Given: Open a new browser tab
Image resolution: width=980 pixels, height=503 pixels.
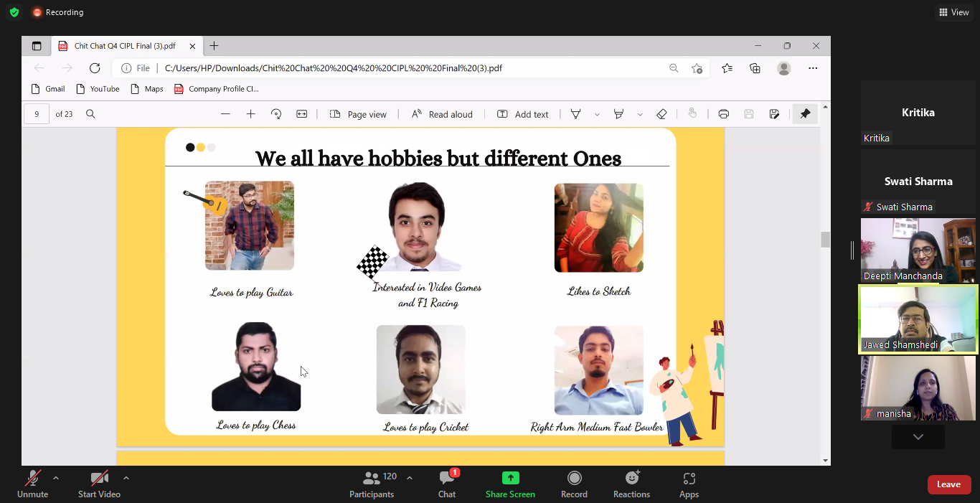Looking at the screenshot, I should click(x=214, y=46).
